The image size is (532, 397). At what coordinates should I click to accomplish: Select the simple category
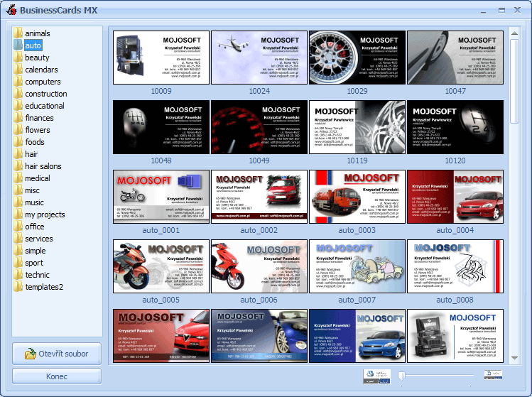(36, 251)
